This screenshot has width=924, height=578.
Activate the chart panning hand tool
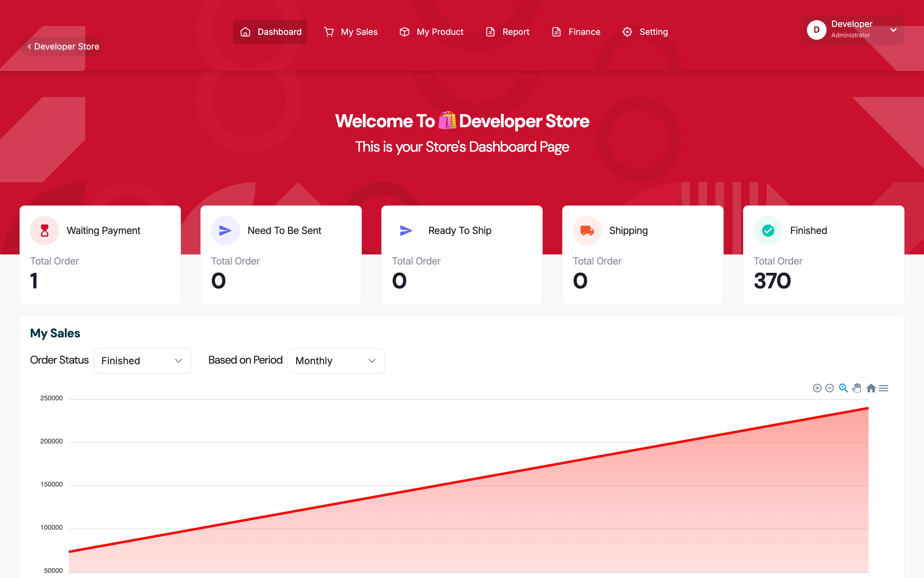click(857, 388)
